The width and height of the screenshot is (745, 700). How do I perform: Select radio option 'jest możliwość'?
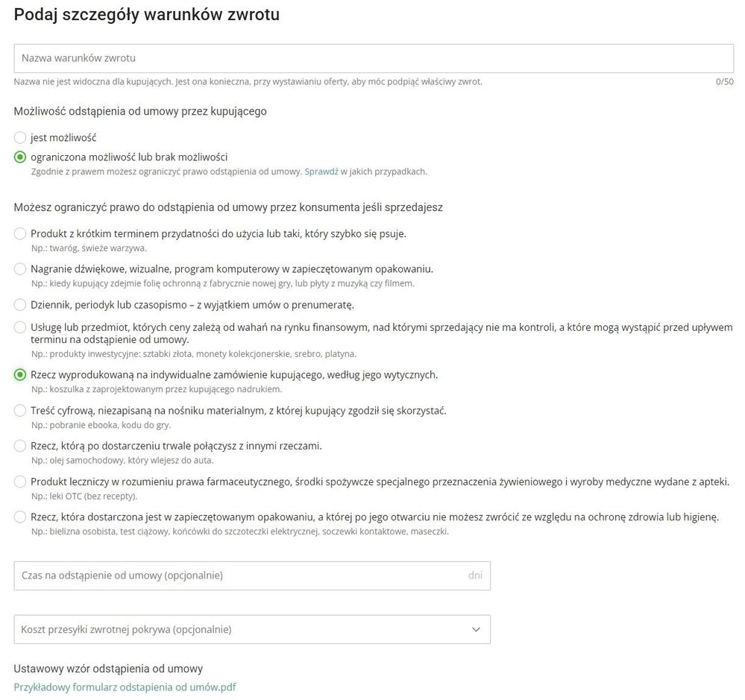click(x=20, y=137)
